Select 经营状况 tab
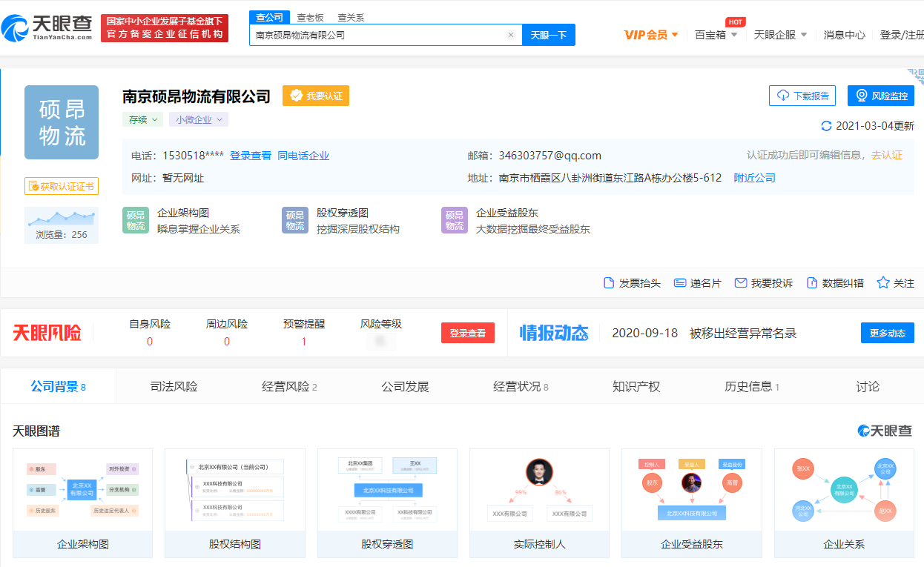The height and width of the screenshot is (567, 924). click(x=521, y=386)
